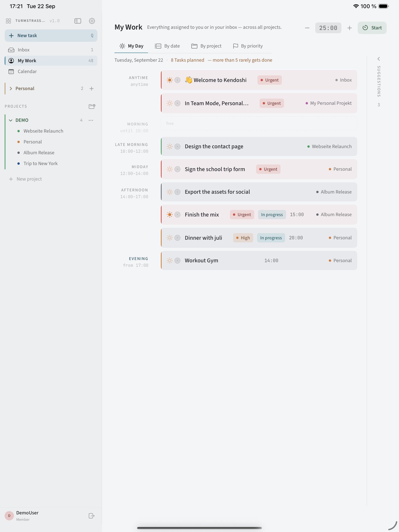Open Album Release project
Screen dimensions: 399x532
(x=39, y=153)
